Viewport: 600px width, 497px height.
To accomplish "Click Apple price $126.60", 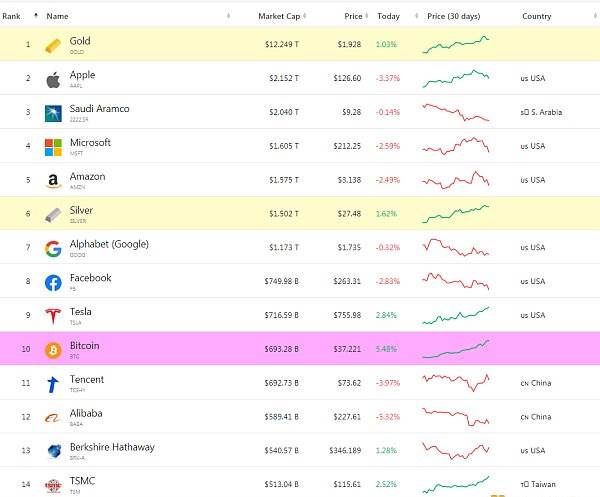I will click(x=347, y=78).
